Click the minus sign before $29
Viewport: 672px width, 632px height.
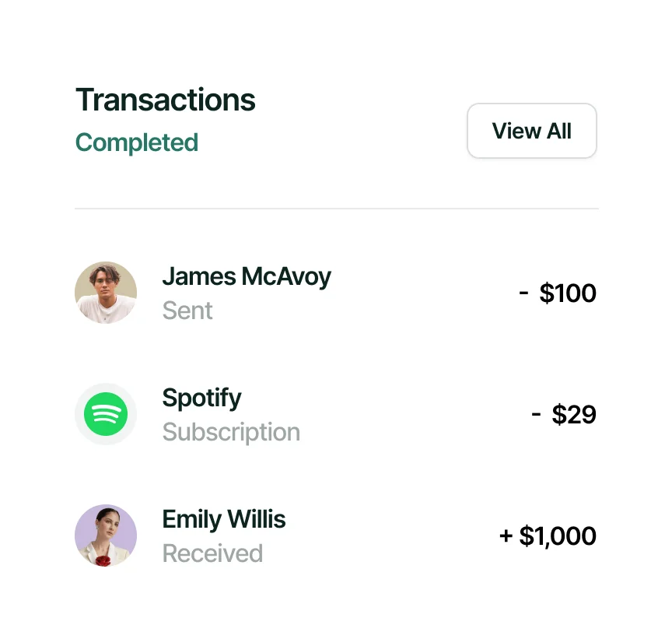pyautogui.click(x=536, y=415)
